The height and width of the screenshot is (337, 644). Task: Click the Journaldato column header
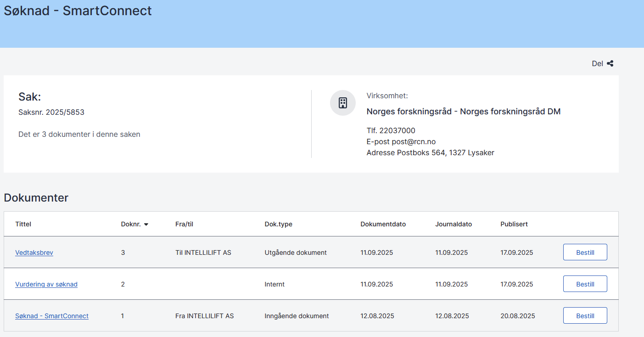click(454, 224)
